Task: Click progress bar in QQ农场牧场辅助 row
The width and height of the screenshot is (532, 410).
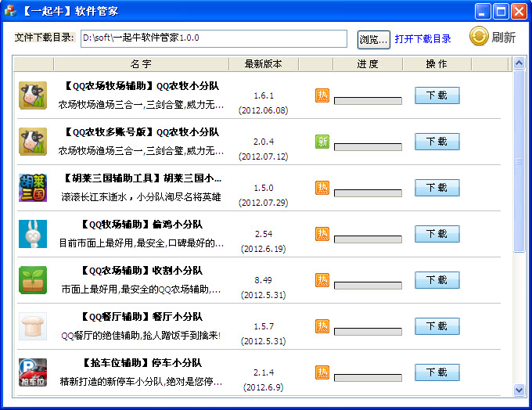Action: (368, 101)
